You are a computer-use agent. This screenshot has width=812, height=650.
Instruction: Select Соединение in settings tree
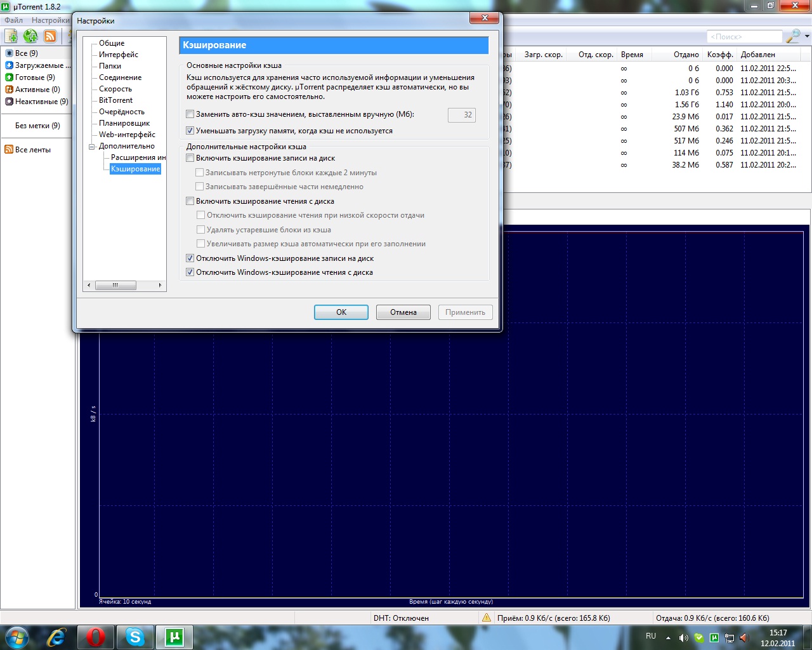pyautogui.click(x=121, y=77)
